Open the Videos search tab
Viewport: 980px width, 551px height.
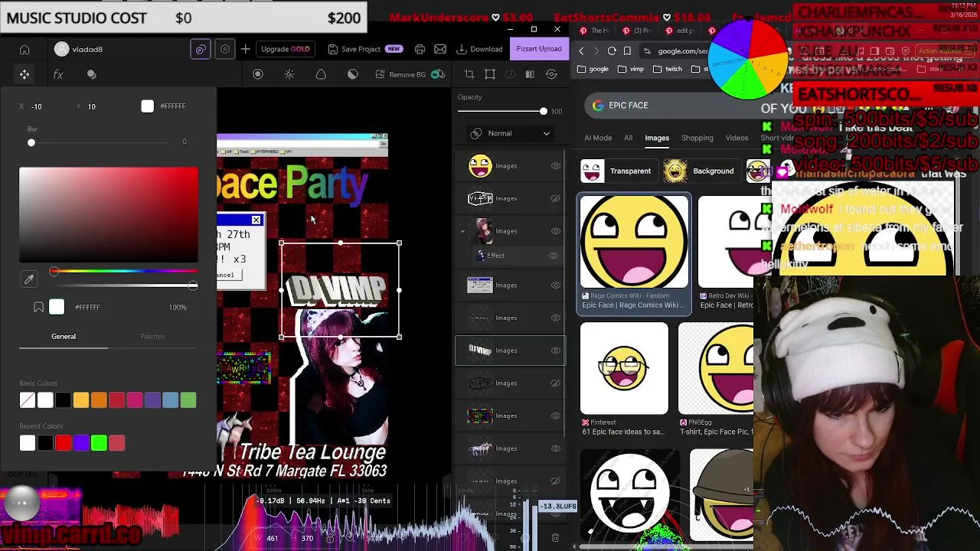pos(737,138)
